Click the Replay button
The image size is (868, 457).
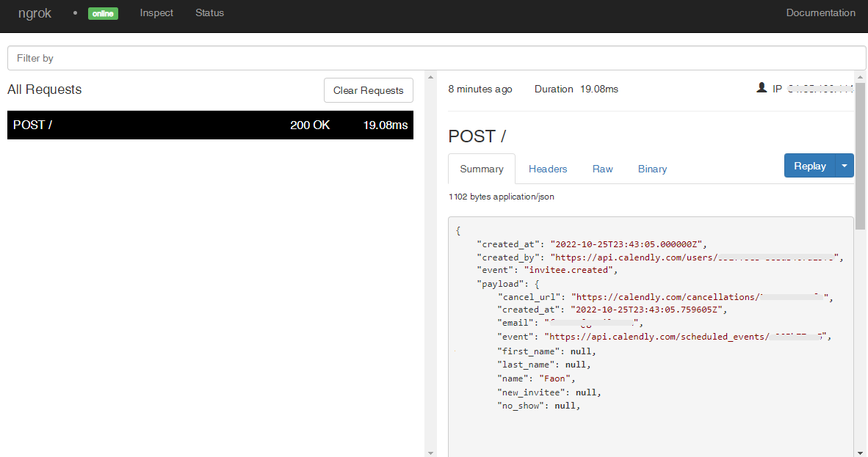(810, 166)
